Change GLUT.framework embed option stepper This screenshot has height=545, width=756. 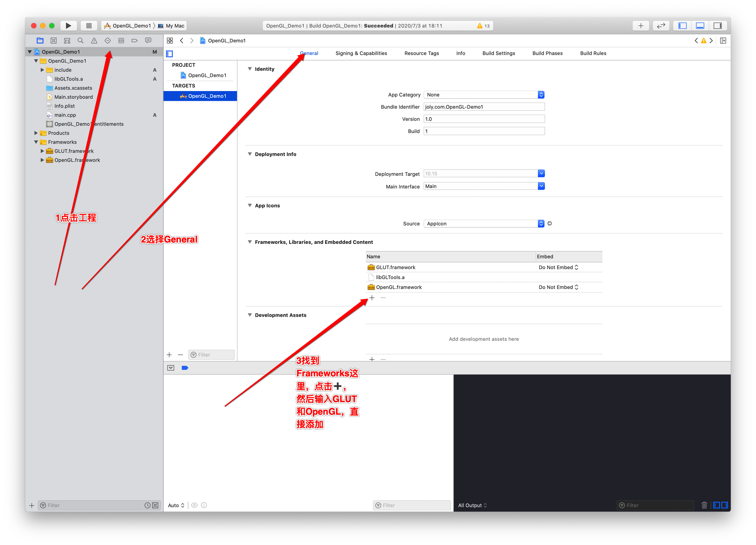click(x=576, y=267)
